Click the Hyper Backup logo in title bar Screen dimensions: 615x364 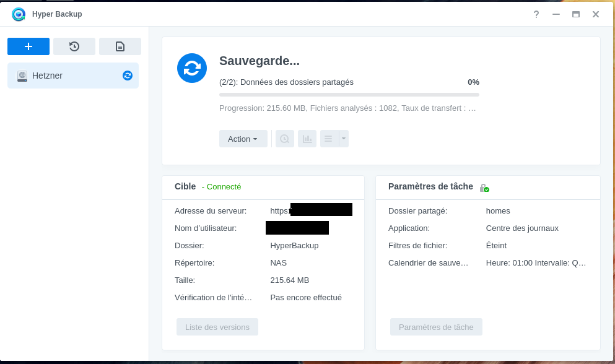(x=19, y=14)
